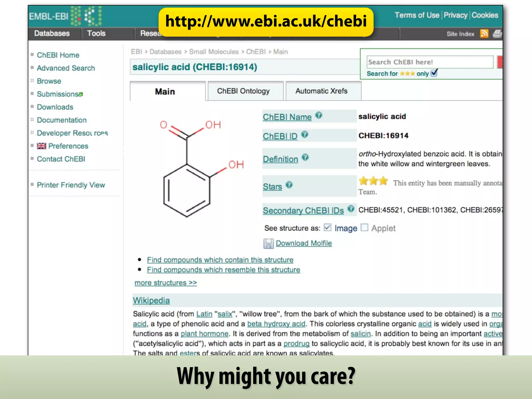
Task: Click the Secondary ChEBI IDs label link
Action: click(x=303, y=210)
